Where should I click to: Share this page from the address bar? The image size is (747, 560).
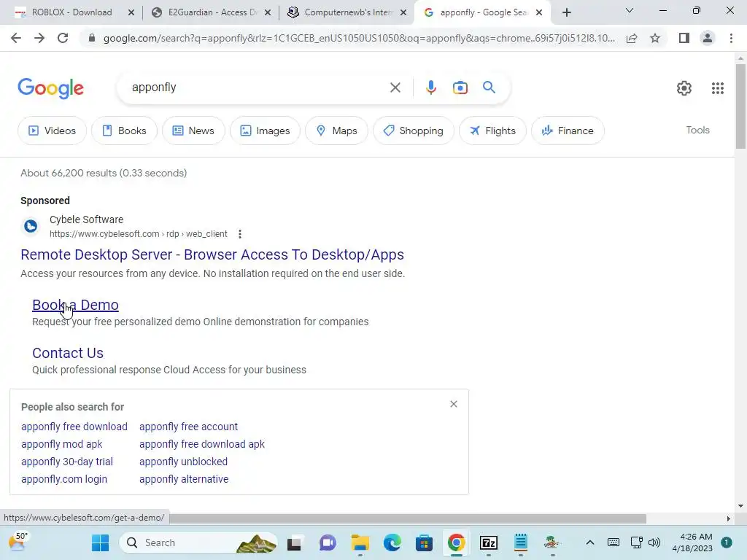click(x=632, y=38)
